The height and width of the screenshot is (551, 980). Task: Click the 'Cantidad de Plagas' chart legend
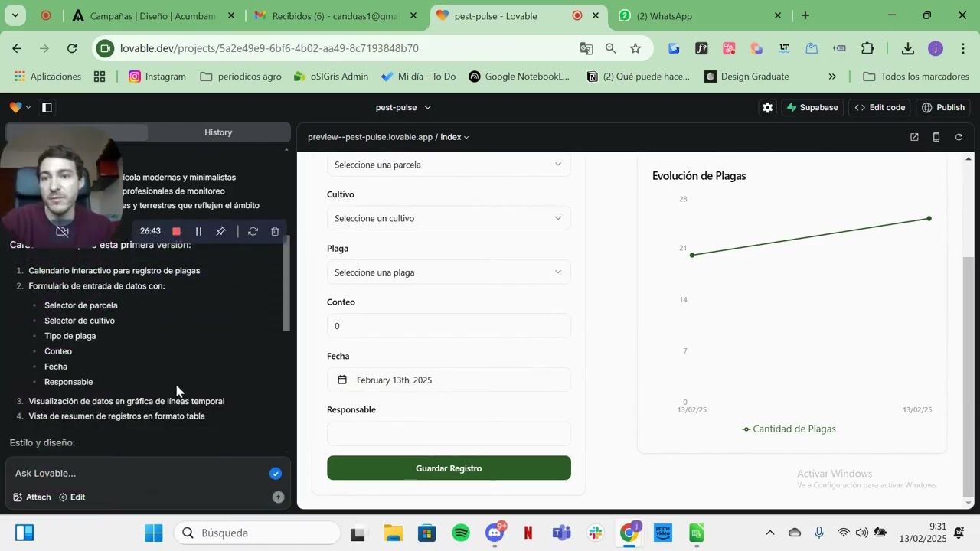789,429
